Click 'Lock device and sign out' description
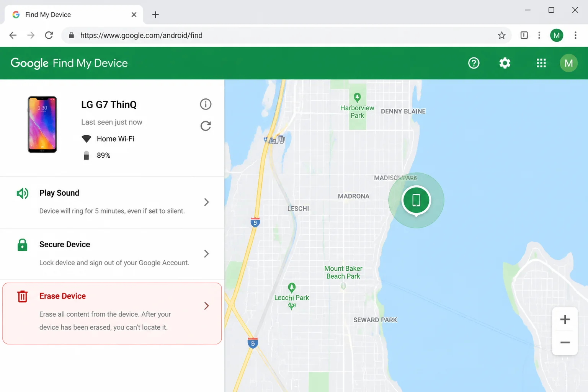 click(114, 263)
